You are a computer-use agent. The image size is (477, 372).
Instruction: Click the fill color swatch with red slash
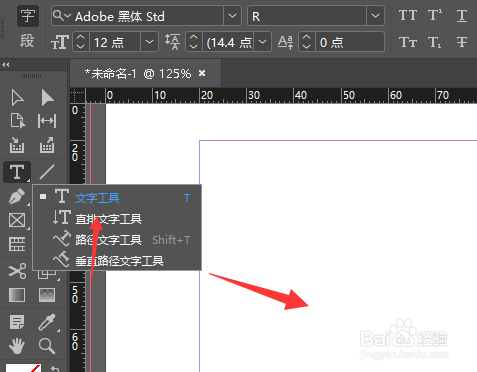click(x=23, y=368)
